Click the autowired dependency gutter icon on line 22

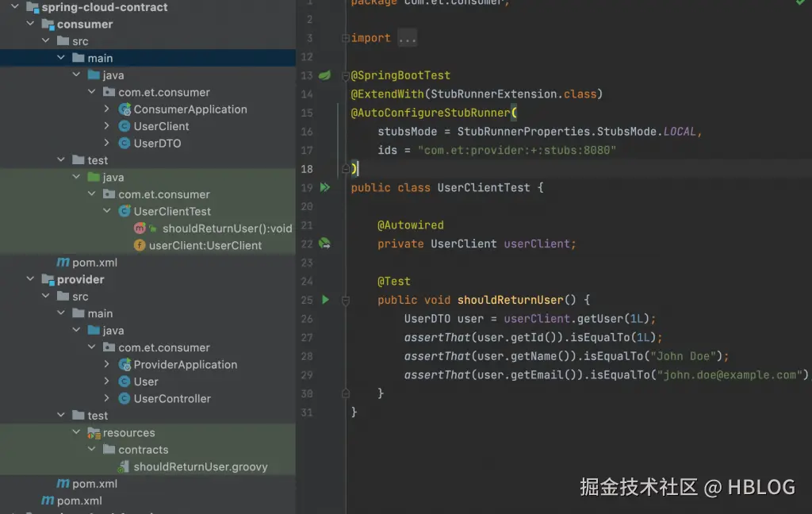coord(324,244)
